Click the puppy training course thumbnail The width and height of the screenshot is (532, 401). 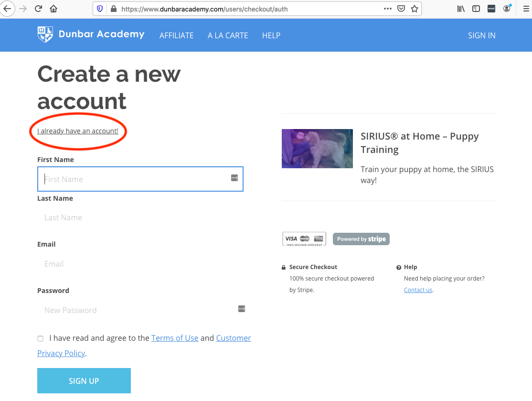click(317, 149)
